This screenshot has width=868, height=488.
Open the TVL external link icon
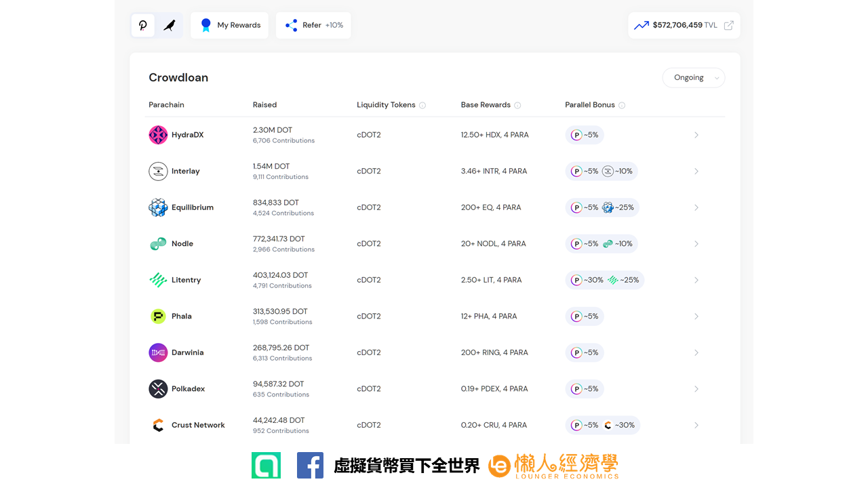click(x=729, y=25)
